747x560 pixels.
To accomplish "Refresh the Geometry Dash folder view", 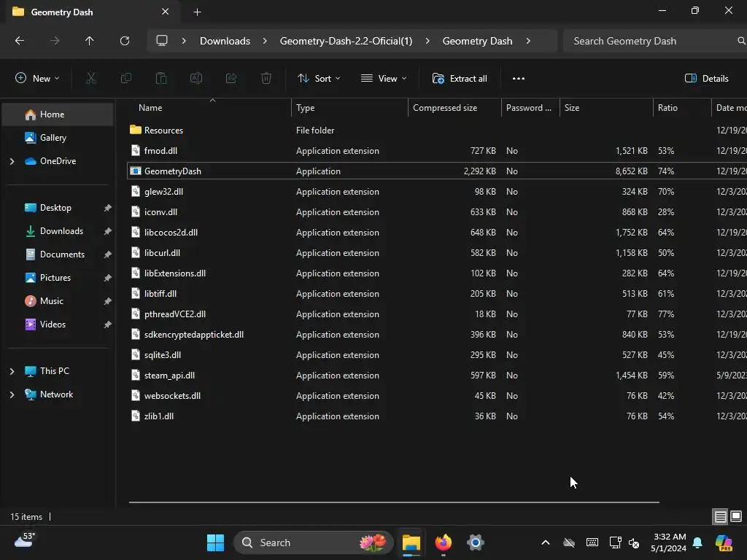I will pos(125,41).
